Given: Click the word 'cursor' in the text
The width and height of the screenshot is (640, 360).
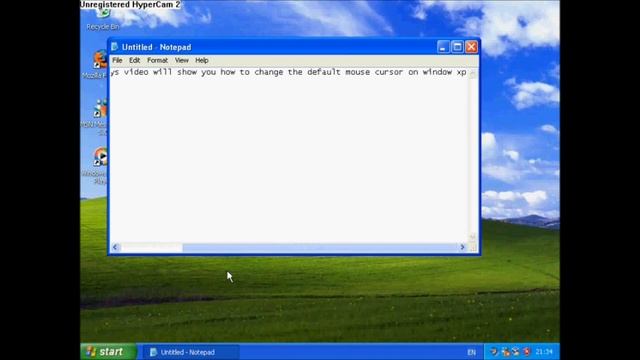Looking at the screenshot, I should coord(389,72).
